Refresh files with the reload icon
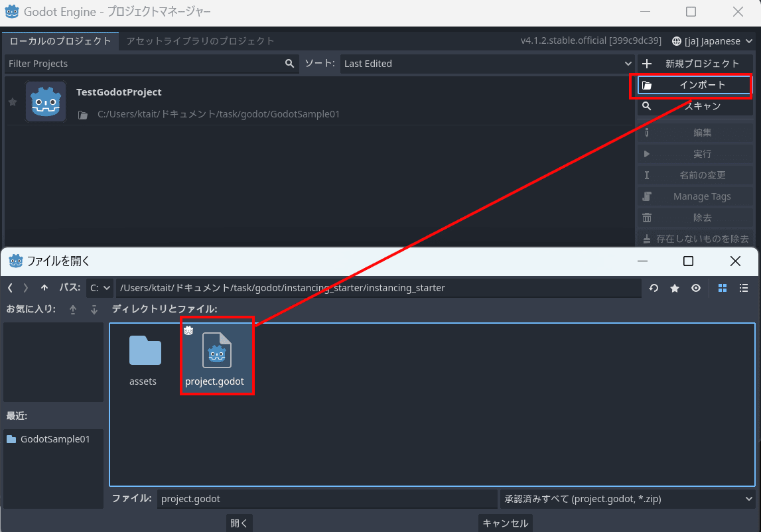 (654, 289)
